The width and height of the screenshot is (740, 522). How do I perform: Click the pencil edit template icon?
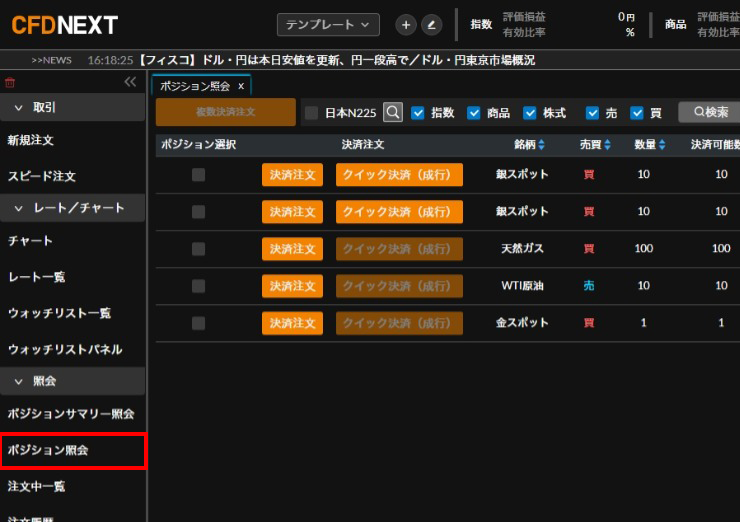click(x=431, y=25)
